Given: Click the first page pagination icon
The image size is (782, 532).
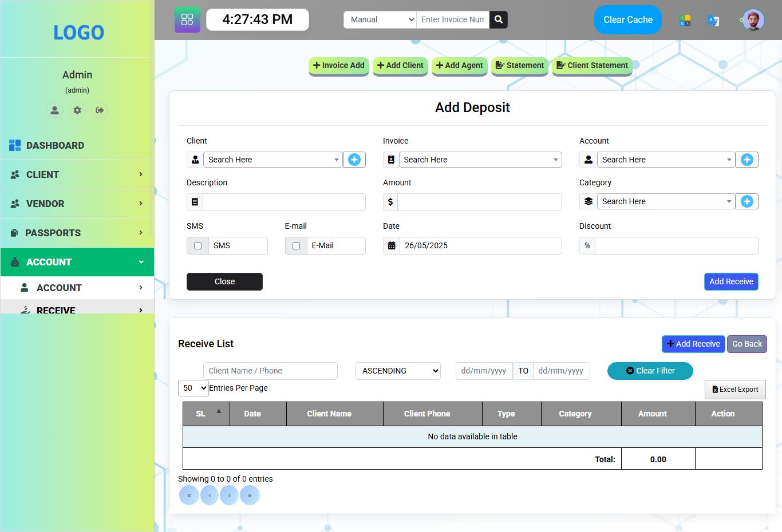Looking at the screenshot, I should click(189, 495).
